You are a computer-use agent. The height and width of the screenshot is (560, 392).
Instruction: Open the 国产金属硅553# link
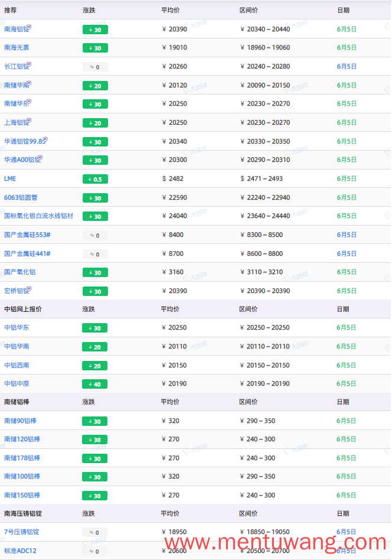[x=27, y=235]
